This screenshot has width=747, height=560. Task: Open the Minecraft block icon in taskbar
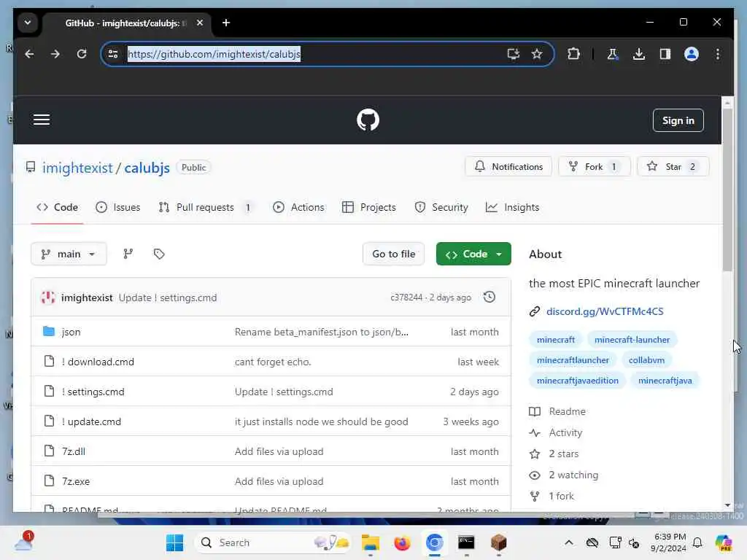pos(498,542)
